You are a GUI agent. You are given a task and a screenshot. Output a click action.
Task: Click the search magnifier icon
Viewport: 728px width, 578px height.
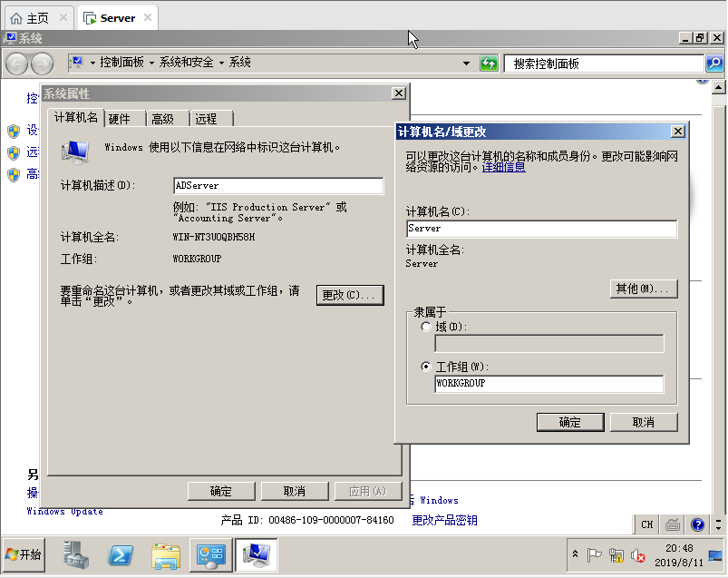click(x=714, y=64)
